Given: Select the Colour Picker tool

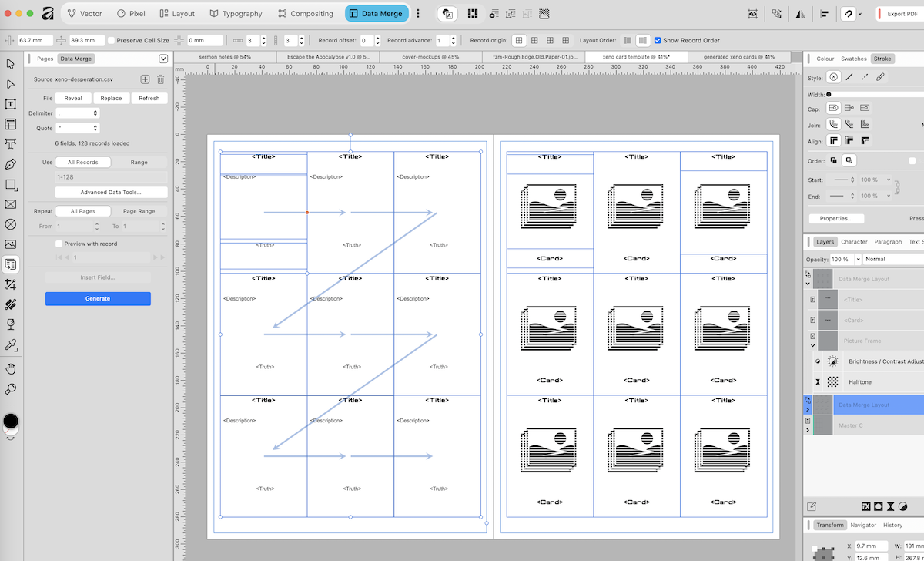Looking at the screenshot, I should tap(11, 344).
